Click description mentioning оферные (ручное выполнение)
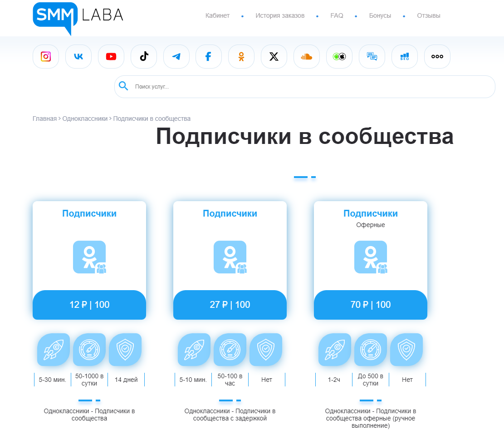 (371, 418)
